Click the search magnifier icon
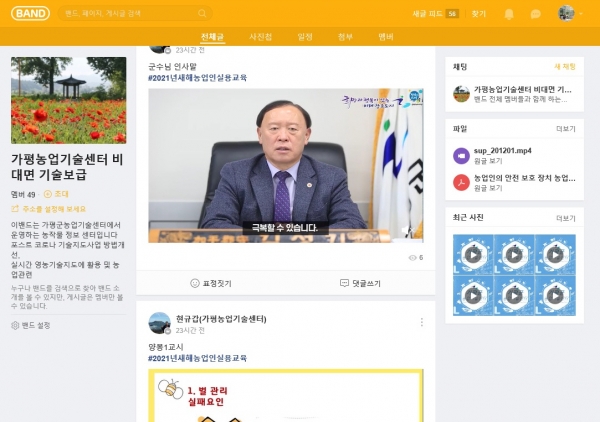 click(204, 14)
